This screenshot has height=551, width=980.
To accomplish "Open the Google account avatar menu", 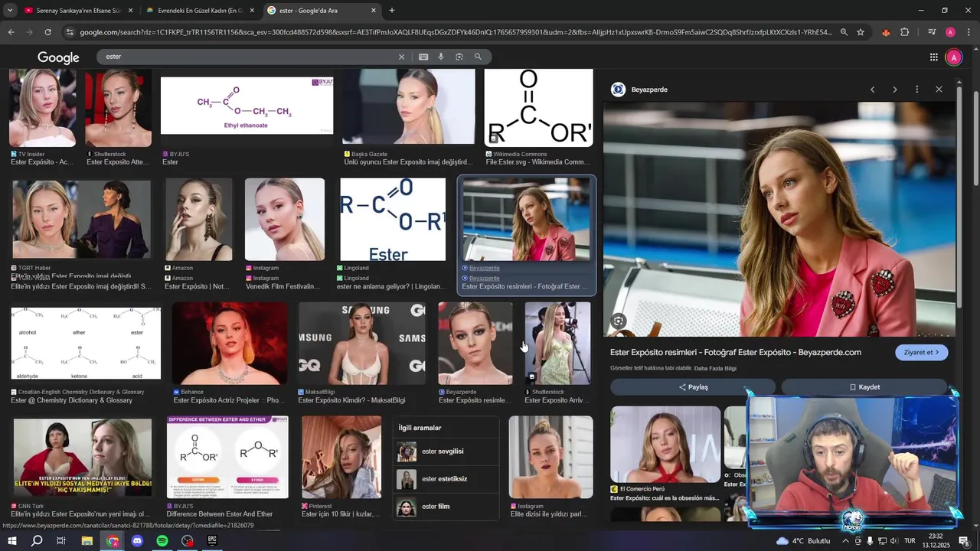I will (954, 57).
